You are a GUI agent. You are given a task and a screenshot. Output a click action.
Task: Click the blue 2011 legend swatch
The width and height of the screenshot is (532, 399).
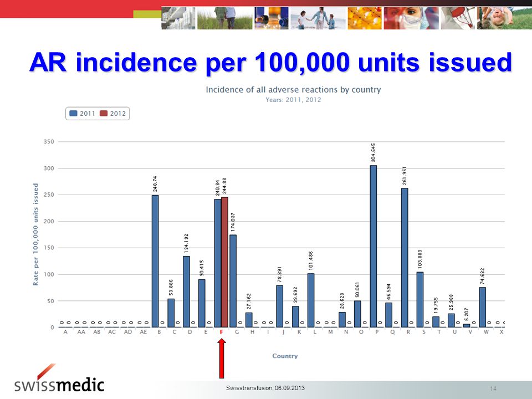tap(73, 113)
